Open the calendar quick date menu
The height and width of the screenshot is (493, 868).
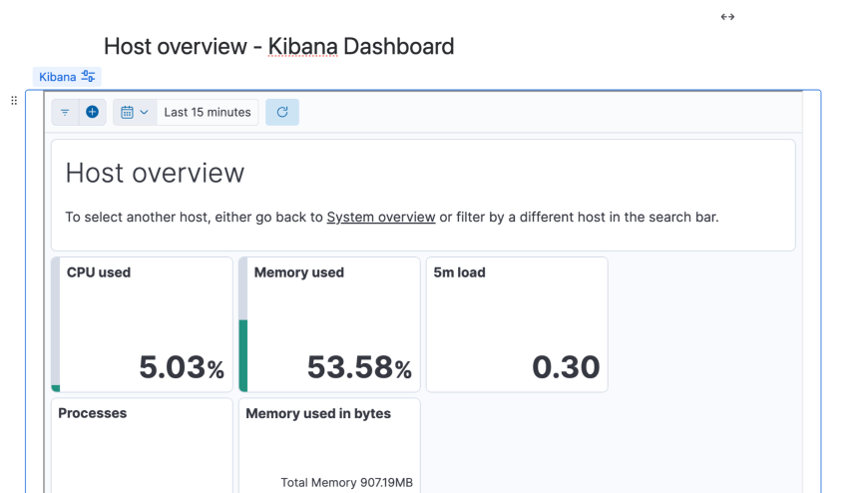(135, 113)
